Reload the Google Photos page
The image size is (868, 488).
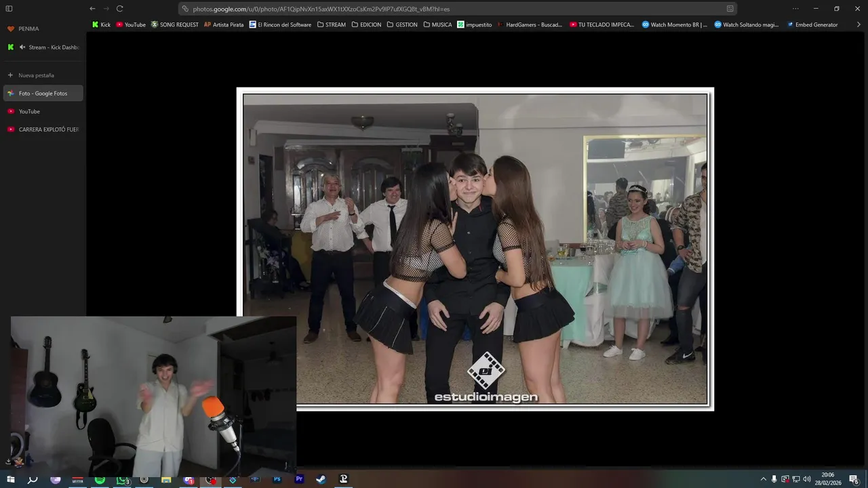(119, 9)
